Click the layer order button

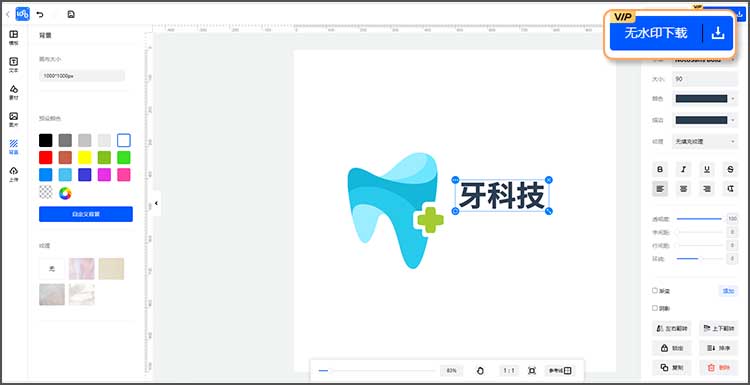pyautogui.click(x=718, y=348)
